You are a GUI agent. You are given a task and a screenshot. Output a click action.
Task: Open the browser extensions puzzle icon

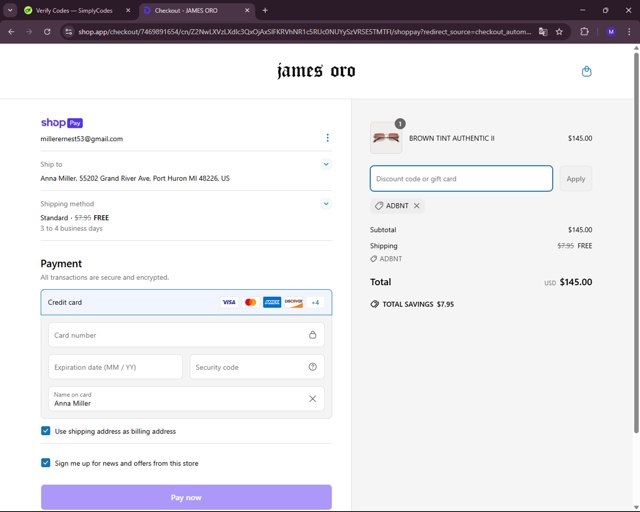tap(584, 32)
